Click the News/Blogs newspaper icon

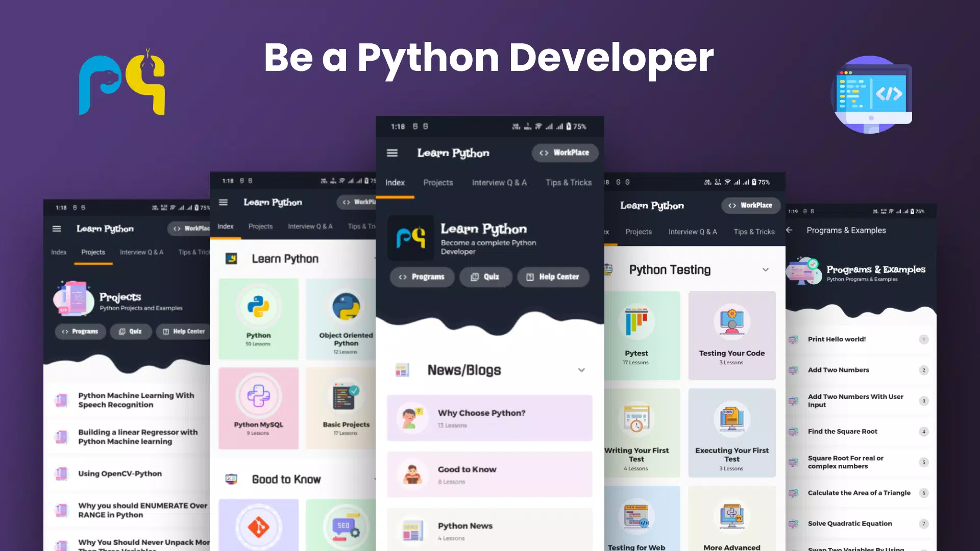(x=402, y=370)
